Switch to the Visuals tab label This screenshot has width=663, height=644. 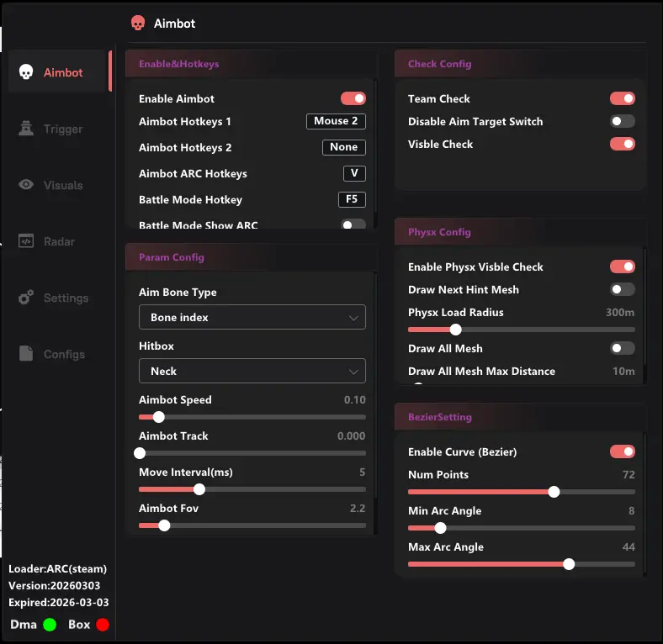(63, 185)
